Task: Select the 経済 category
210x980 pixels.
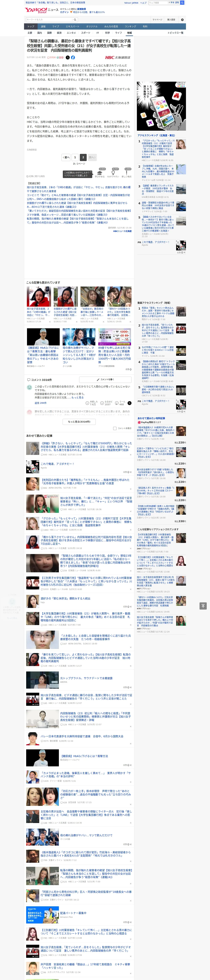Action: coord(59,33)
